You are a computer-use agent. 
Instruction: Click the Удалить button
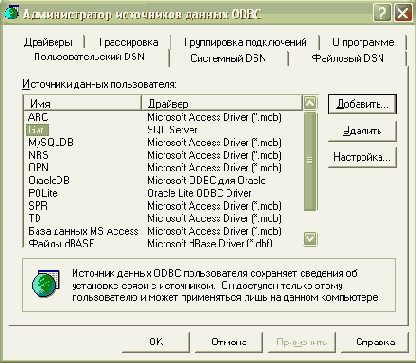[x=362, y=131]
